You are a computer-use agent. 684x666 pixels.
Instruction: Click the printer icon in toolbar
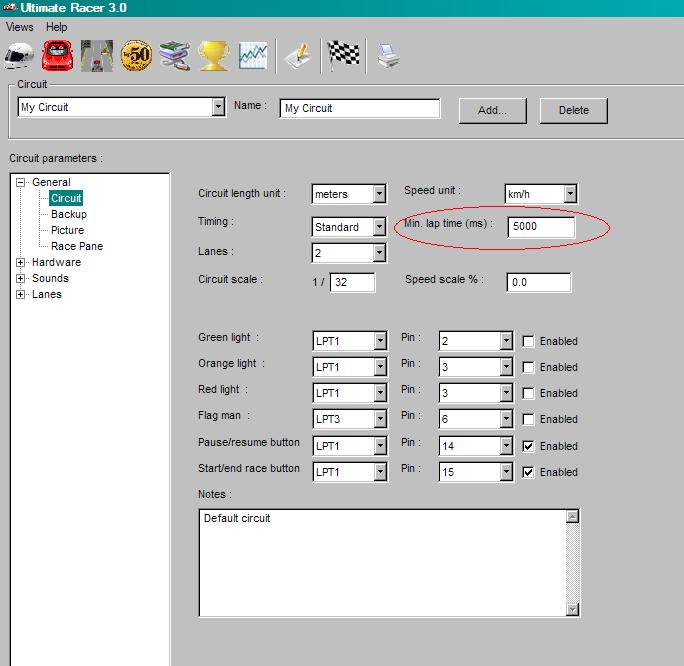click(388, 57)
